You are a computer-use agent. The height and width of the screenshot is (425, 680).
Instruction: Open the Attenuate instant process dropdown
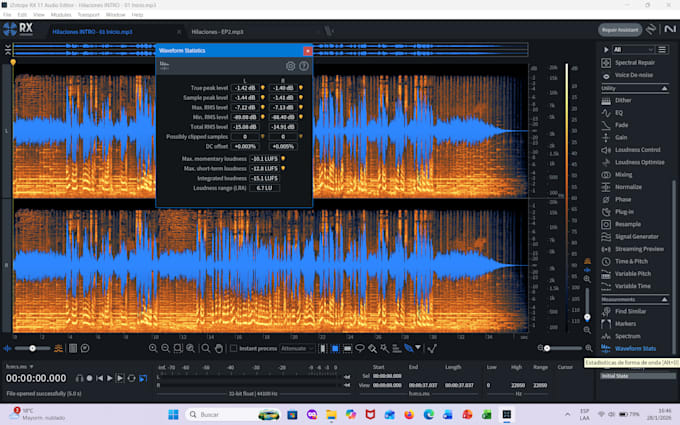[297, 348]
